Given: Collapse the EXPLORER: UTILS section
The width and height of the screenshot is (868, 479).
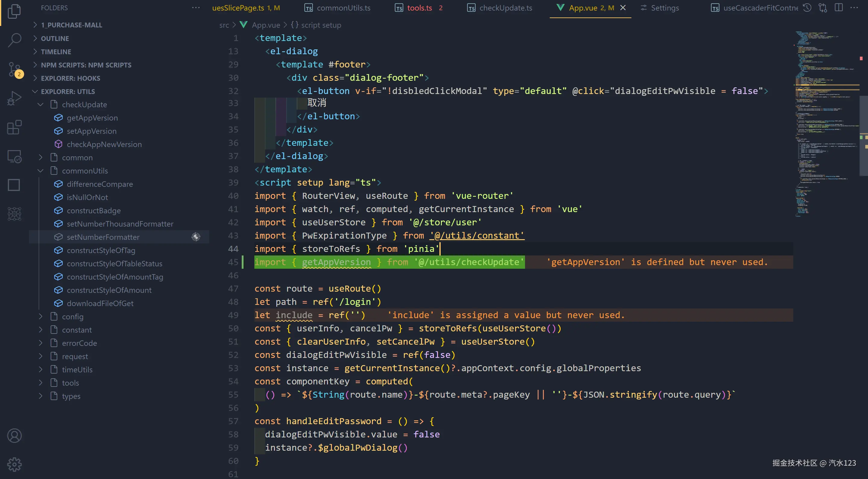Looking at the screenshot, I should 68,91.
